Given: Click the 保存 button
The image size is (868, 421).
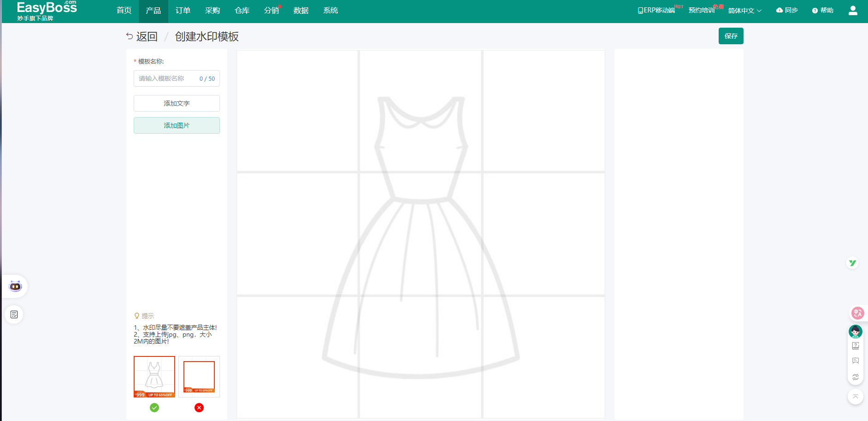Looking at the screenshot, I should point(731,36).
